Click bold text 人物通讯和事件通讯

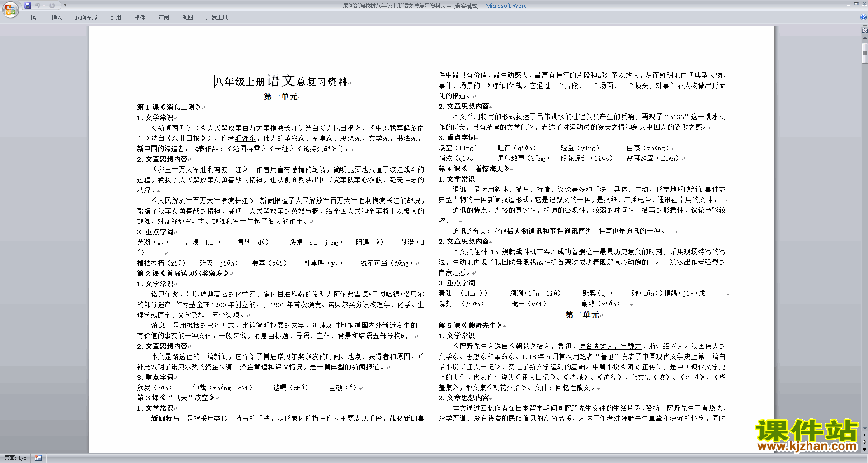coord(546,231)
